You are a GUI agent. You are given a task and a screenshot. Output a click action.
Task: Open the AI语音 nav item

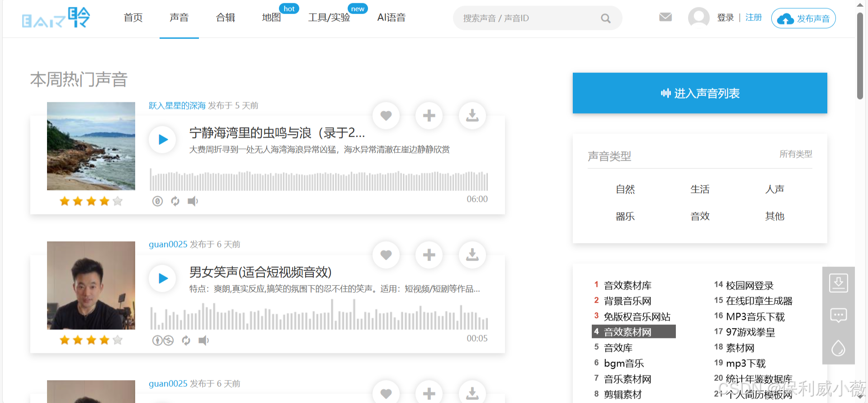point(392,18)
